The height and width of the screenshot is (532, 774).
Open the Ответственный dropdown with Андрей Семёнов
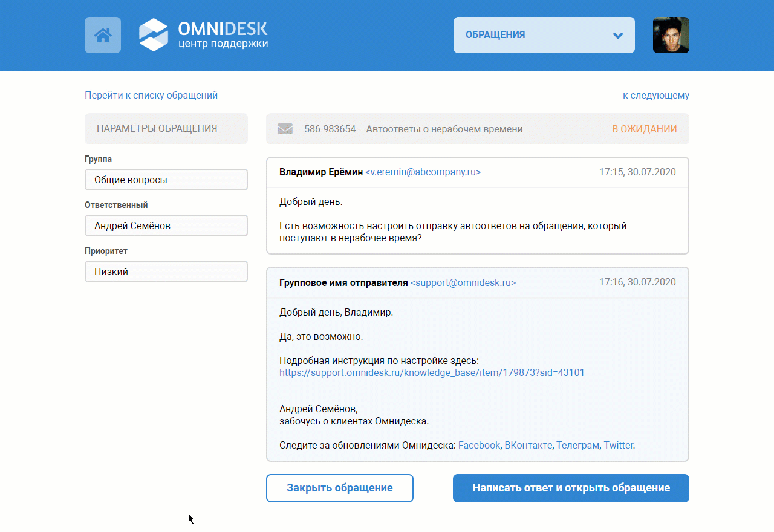point(166,225)
